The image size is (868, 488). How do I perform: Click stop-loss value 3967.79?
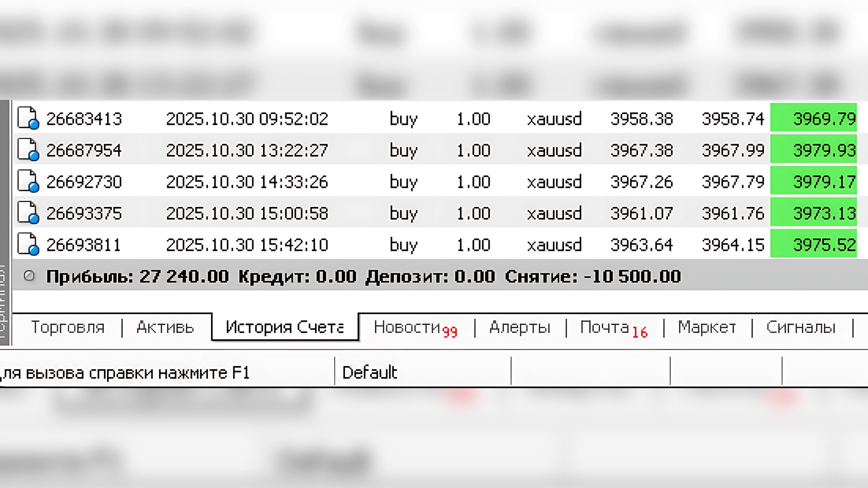733,182
